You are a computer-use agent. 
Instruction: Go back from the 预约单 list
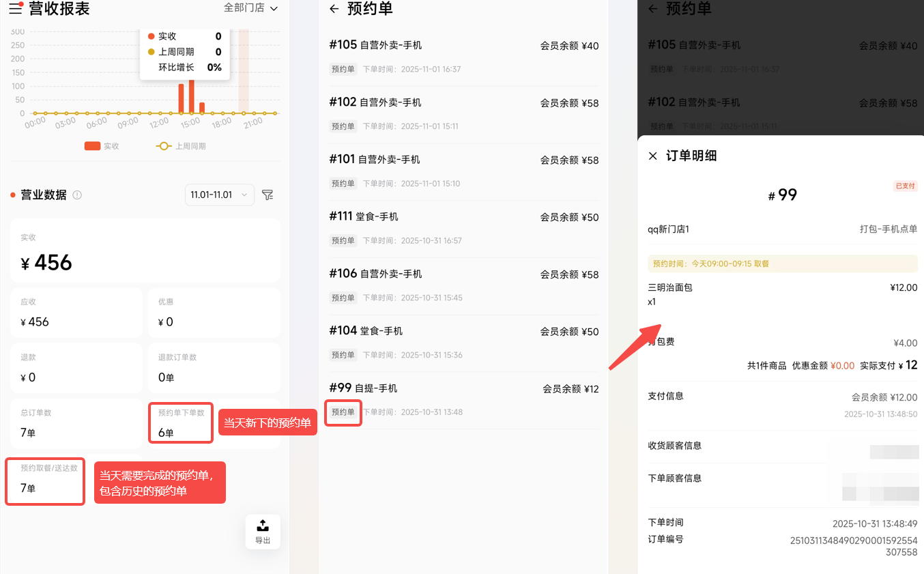pyautogui.click(x=334, y=9)
